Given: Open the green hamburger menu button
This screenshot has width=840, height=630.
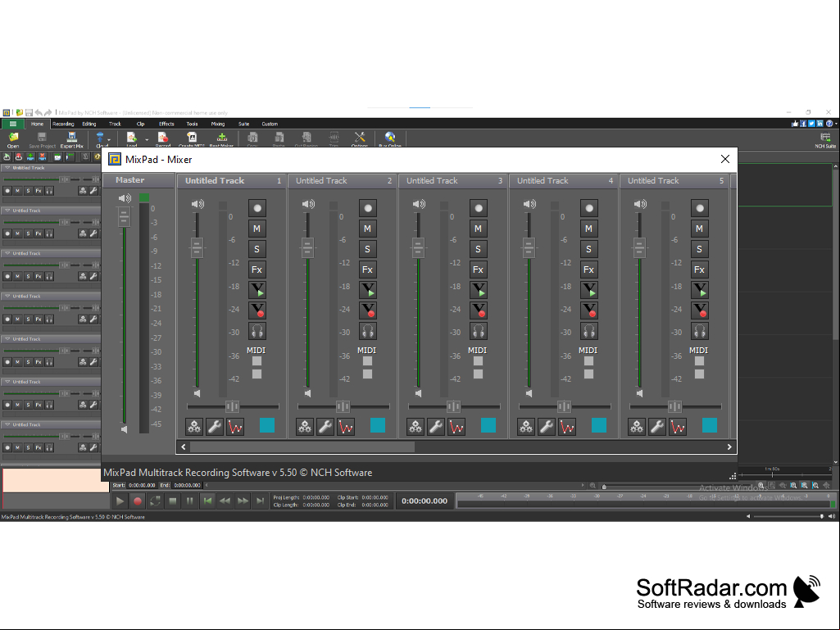Looking at the screenshot, I should pyautogui.click(x=13, y=124).
